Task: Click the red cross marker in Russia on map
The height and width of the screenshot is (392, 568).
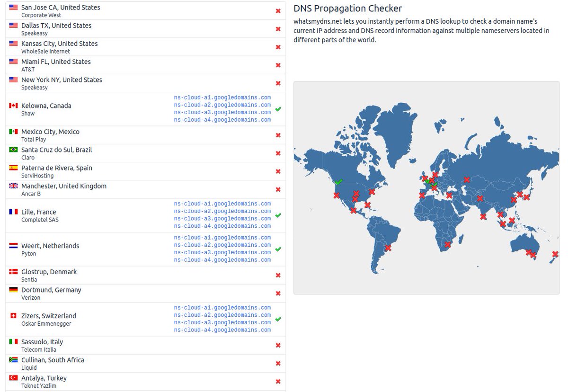Action: click(467, 180)
